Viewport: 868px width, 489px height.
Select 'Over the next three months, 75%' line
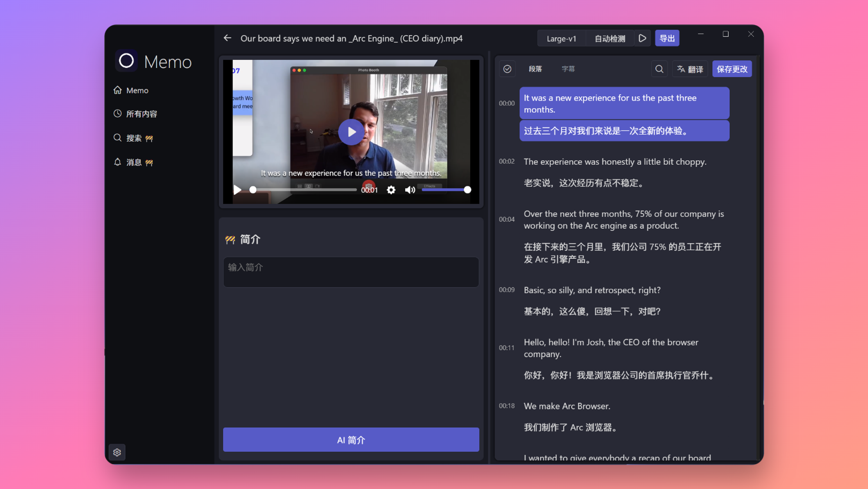click(624, 219)
